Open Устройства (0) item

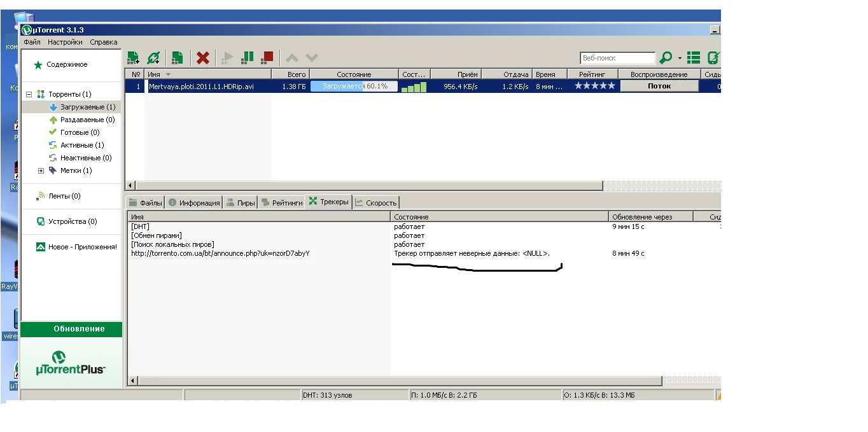click(73, 221)
